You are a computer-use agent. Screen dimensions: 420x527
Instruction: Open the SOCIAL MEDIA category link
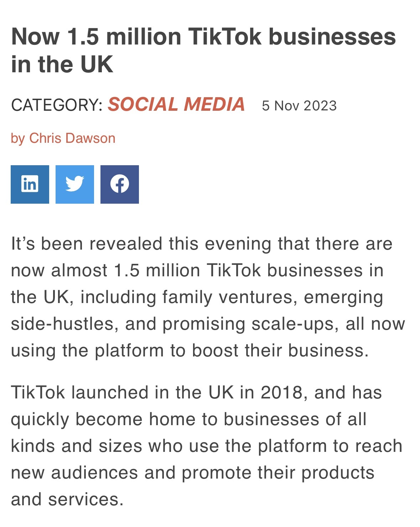tap(176, 105)
